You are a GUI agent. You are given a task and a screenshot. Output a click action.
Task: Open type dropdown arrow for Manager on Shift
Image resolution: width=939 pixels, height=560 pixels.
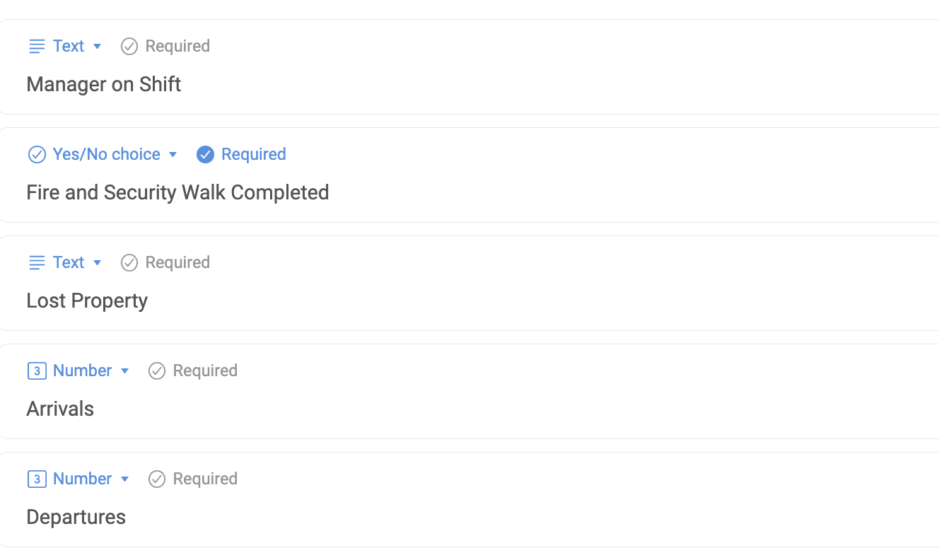[x=98, y=47]
